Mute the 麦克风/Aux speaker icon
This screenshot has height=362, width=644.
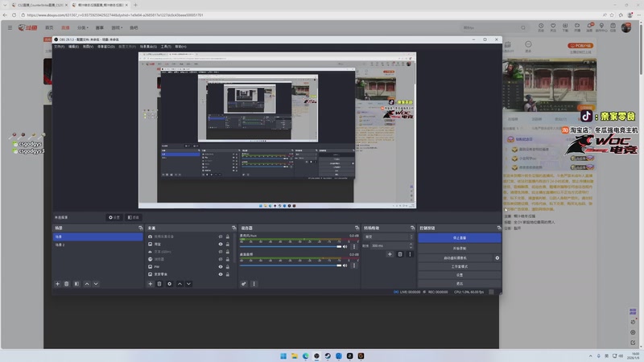[x=345, y=247]
